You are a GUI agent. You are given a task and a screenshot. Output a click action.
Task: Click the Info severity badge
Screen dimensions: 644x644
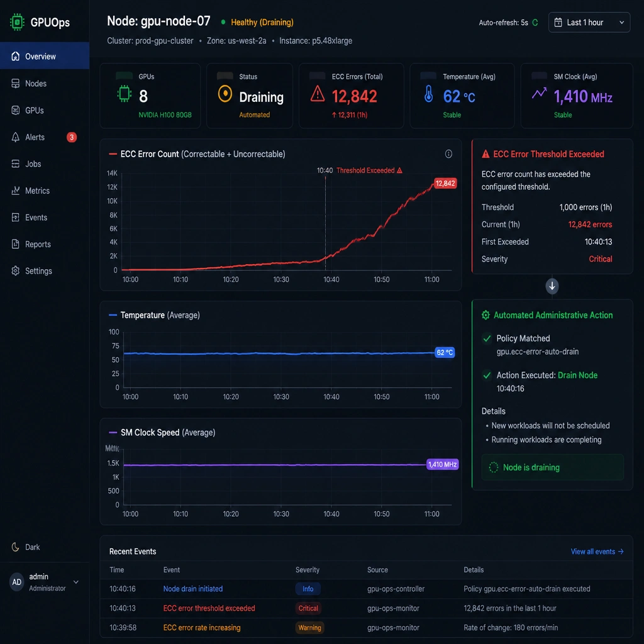[308, 589]
